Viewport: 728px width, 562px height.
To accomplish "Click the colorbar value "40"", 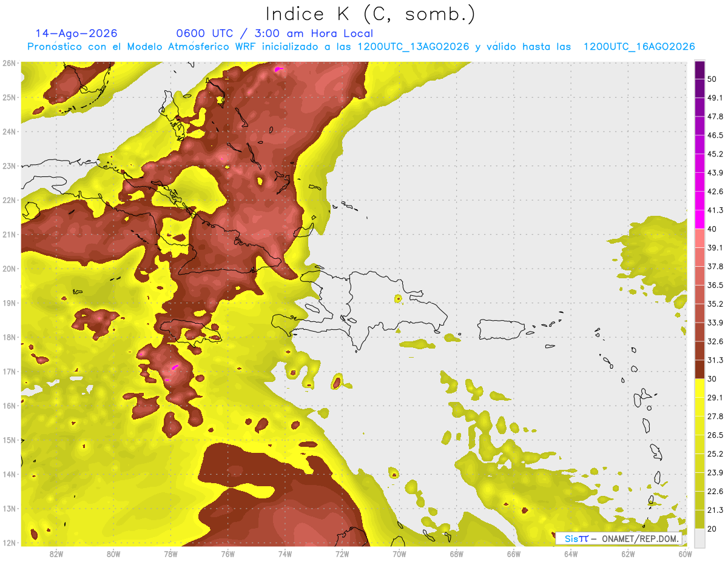I will click(x=713, y=229).
